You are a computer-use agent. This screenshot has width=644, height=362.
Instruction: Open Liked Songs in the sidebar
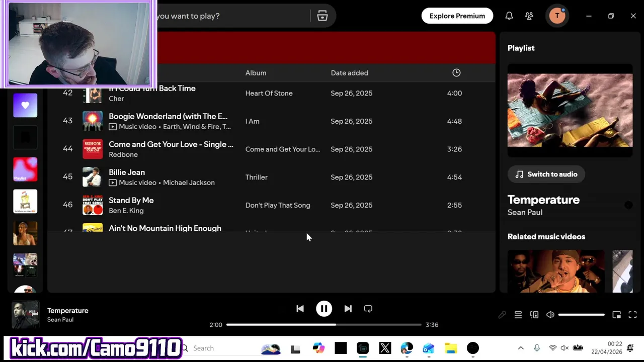[25, 106]
